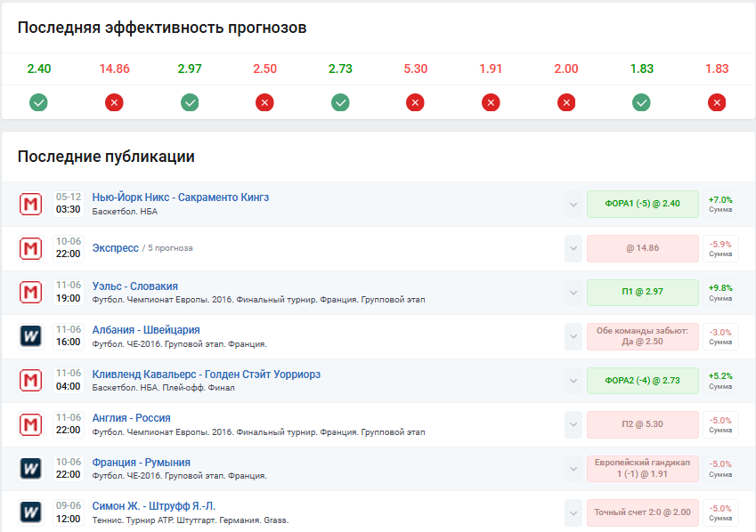Open the Кливленд Кавальерс - Голден Стэйт Уорриорз link
This screenshot has height=532, width=756.
(206, 375)
